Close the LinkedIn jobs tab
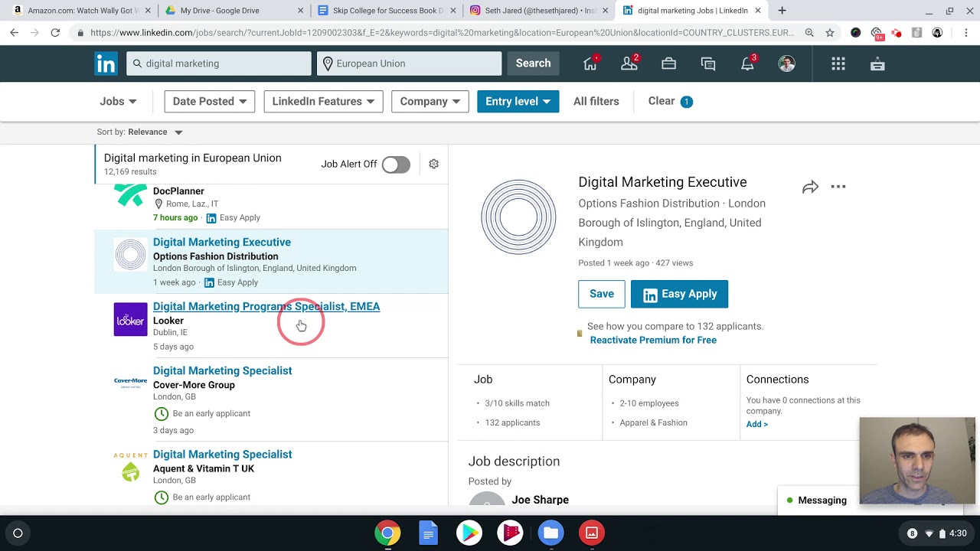This screenshot has height=551, width=980. (758, 11)
